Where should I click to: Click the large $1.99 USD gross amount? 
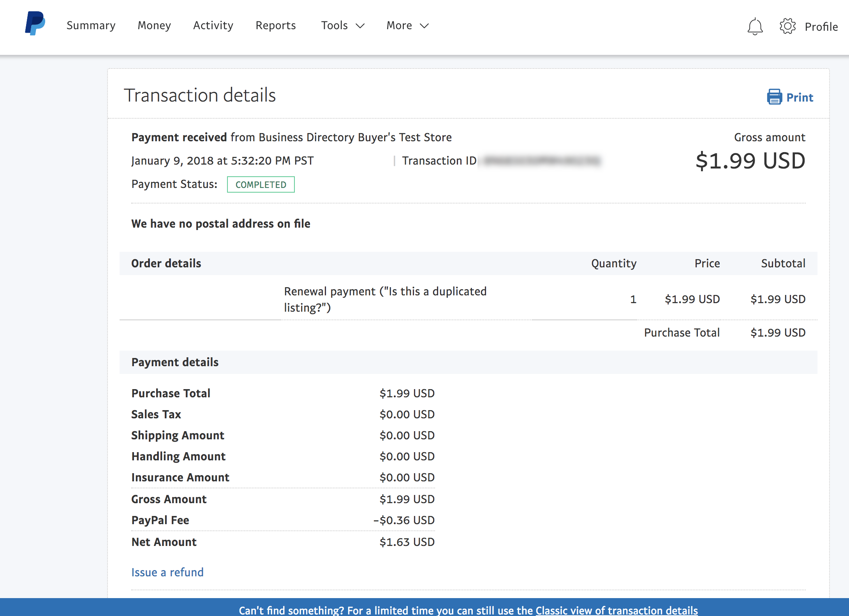click(750, 161)
